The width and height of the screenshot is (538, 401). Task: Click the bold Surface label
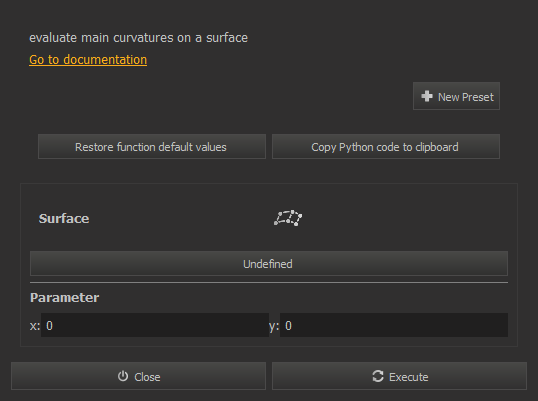[x=64, y=219]
